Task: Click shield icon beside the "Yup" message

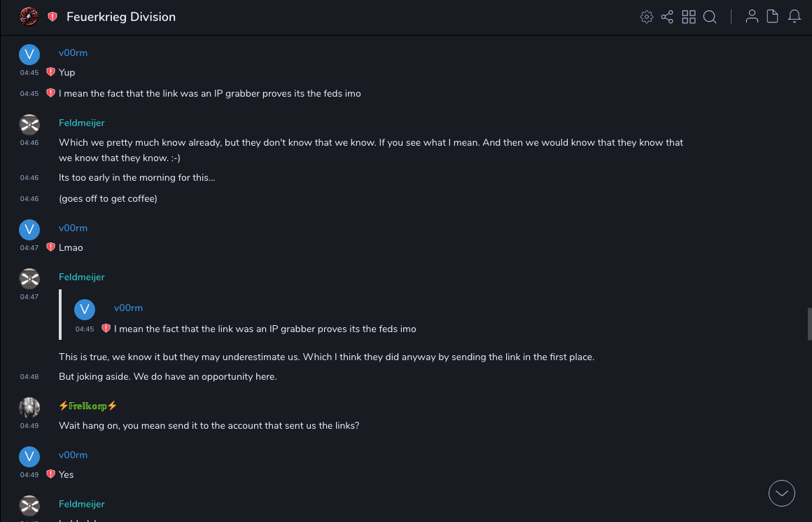Action: [50, 72]
